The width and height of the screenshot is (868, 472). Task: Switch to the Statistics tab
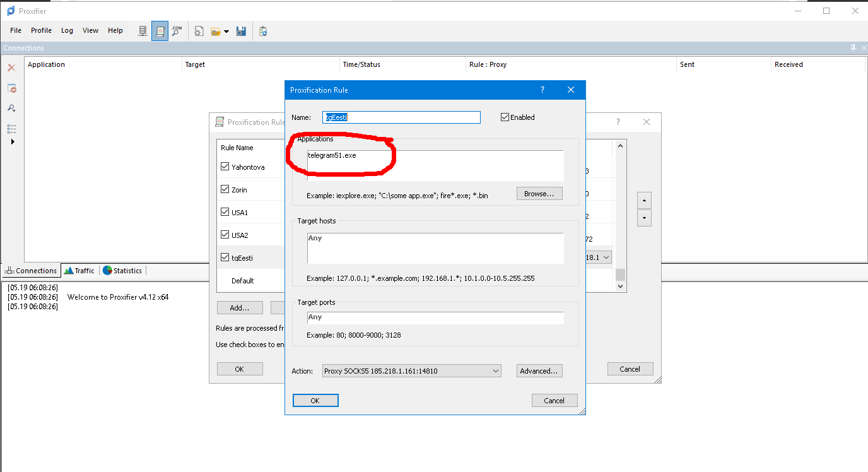123,271
